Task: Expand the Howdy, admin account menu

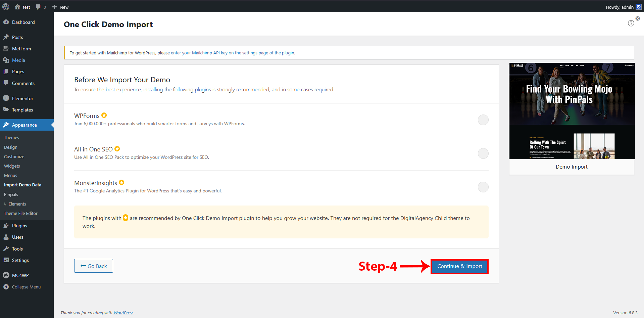Action: 619,7
